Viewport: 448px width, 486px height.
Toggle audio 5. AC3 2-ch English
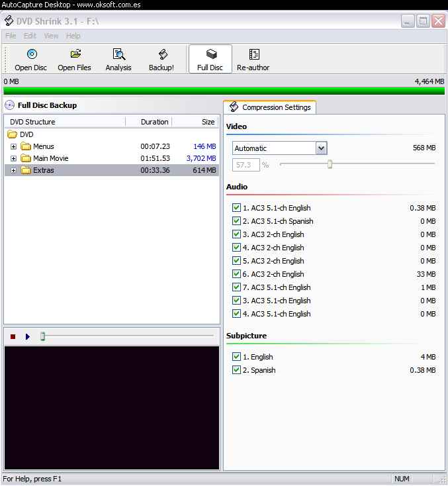pyautogui.click(x=236, y=261)
